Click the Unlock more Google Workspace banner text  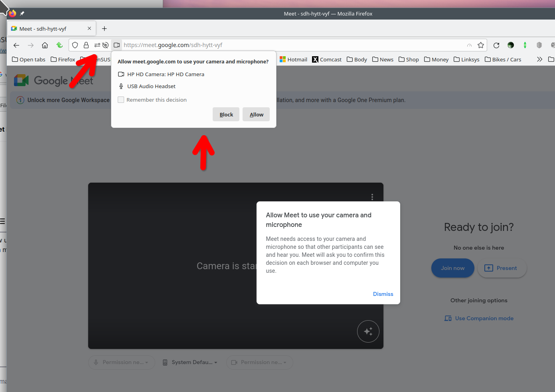point(68,100)
